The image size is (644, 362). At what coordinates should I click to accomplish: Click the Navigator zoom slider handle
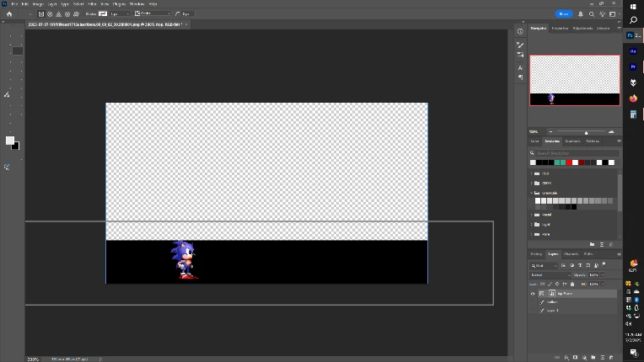[587, 132]
